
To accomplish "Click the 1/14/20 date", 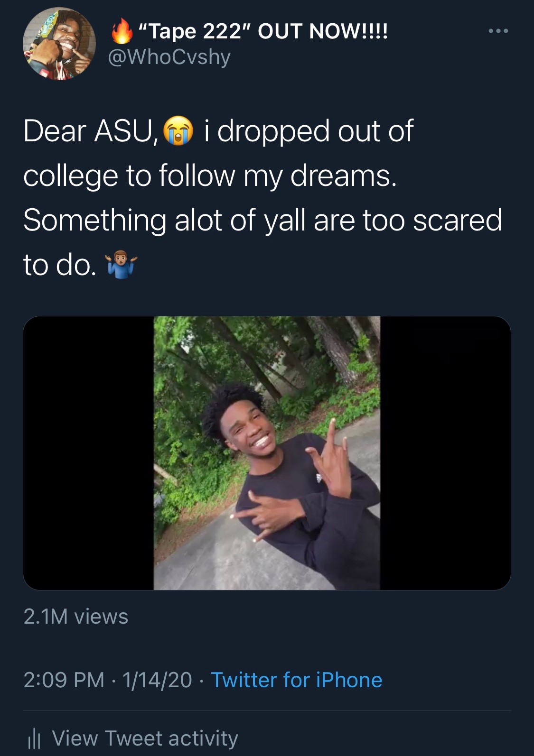I will 157,680.
